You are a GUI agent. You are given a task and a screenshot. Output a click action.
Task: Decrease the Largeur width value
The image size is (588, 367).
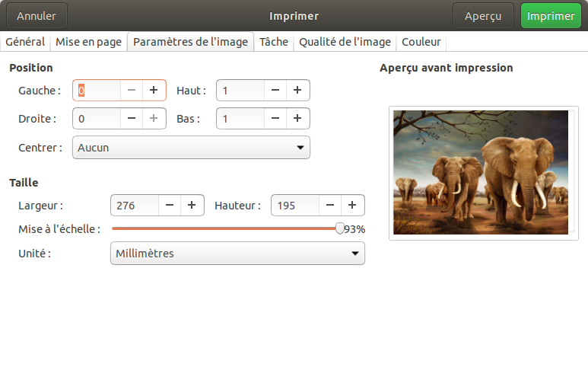tap(170, 205)
